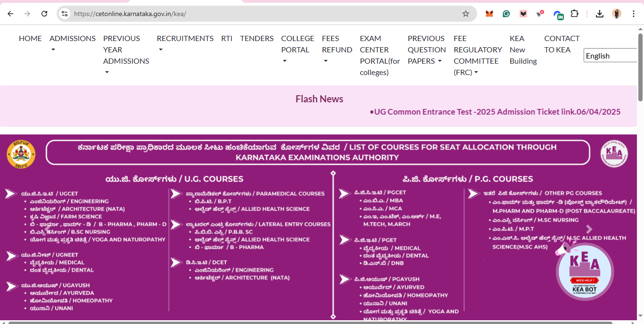The image size is (644, 324).
Task: Open the English language selector
Action: (x=610, y=56)
